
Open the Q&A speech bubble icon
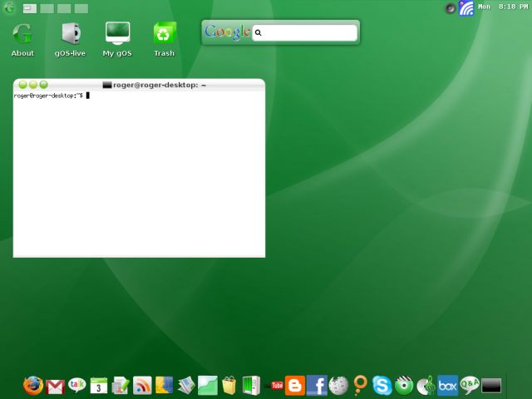click(x=470, y=386)
